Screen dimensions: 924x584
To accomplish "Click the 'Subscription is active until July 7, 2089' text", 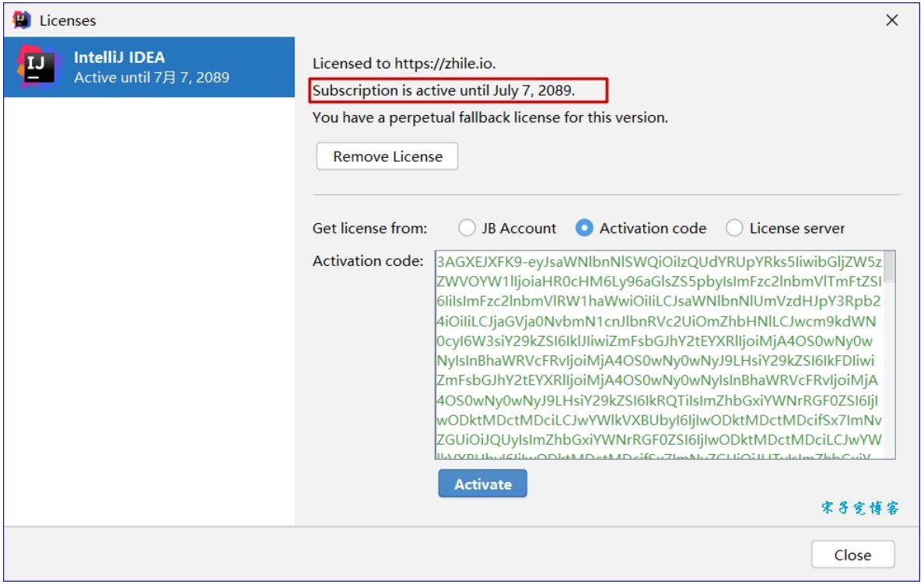I will point(443,90).
